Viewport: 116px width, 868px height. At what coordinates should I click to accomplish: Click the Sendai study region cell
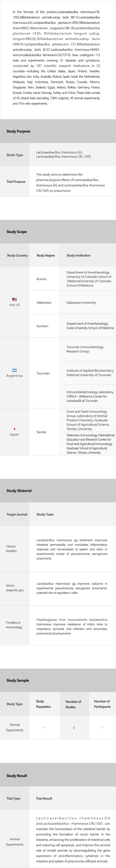41,432
